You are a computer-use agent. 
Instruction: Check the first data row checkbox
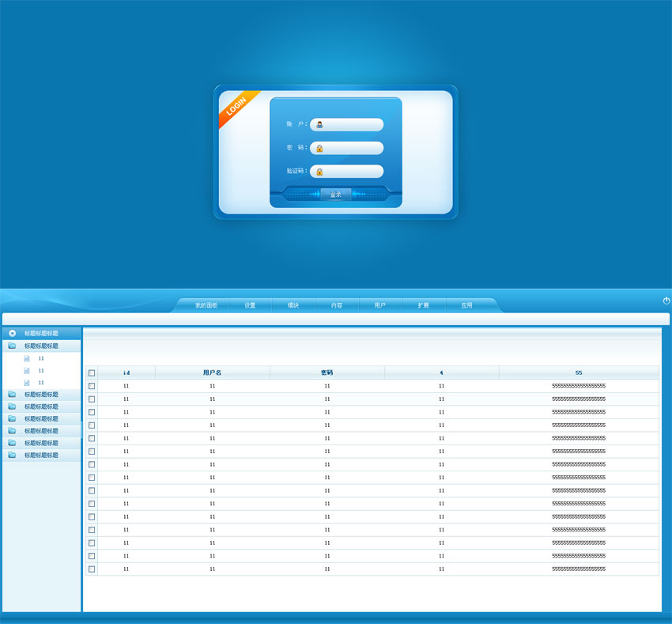click(92, 386)
